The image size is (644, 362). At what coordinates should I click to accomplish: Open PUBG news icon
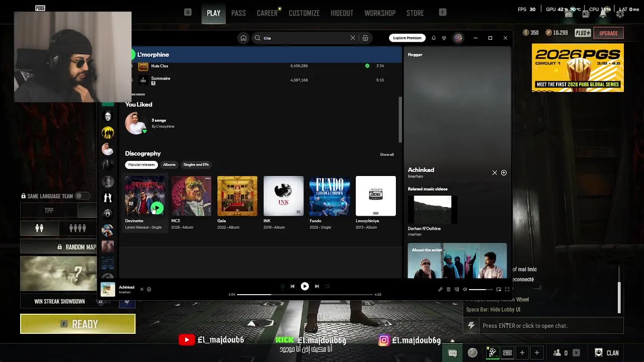click(x=586, y=15)
